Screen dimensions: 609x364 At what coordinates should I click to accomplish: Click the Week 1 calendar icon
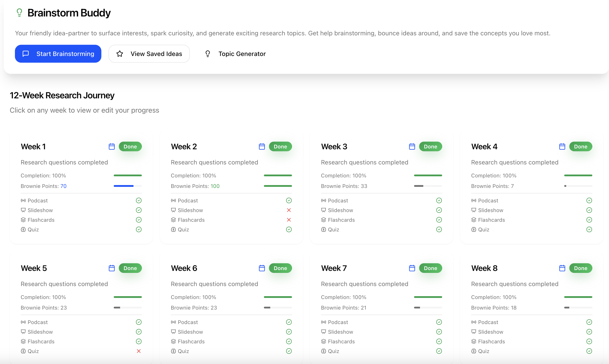pos(112,146)
